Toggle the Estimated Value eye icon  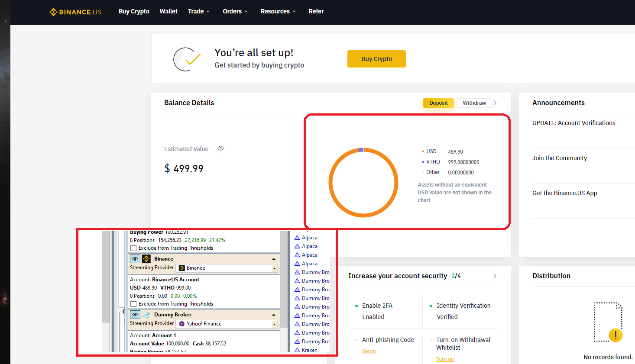220,148
